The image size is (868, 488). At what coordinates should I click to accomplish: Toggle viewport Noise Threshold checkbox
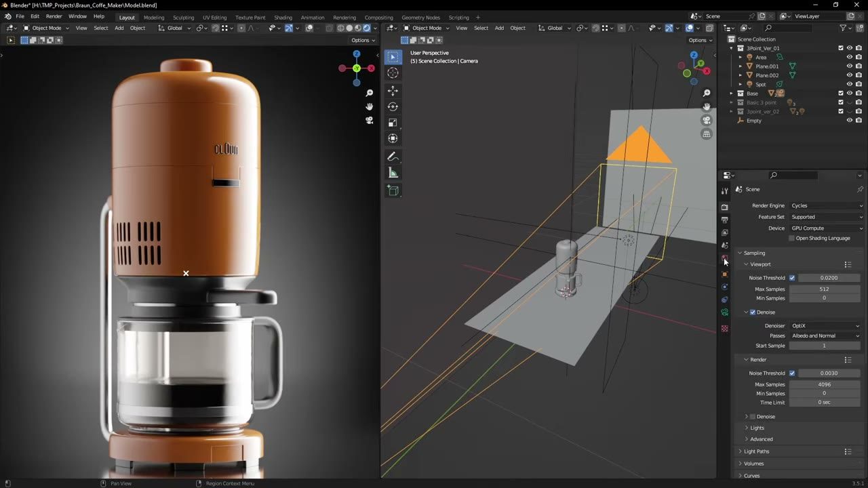[x=792, y=278]
